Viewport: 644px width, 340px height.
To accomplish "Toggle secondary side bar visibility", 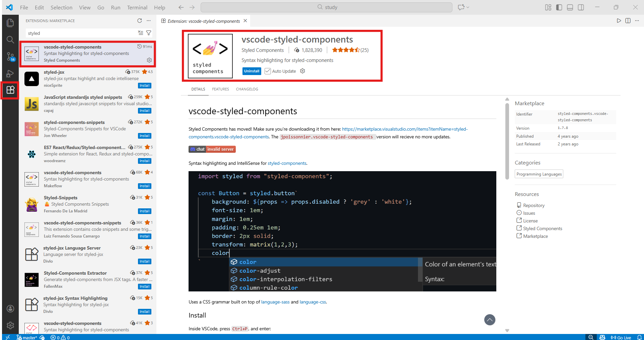I will 581,7.
